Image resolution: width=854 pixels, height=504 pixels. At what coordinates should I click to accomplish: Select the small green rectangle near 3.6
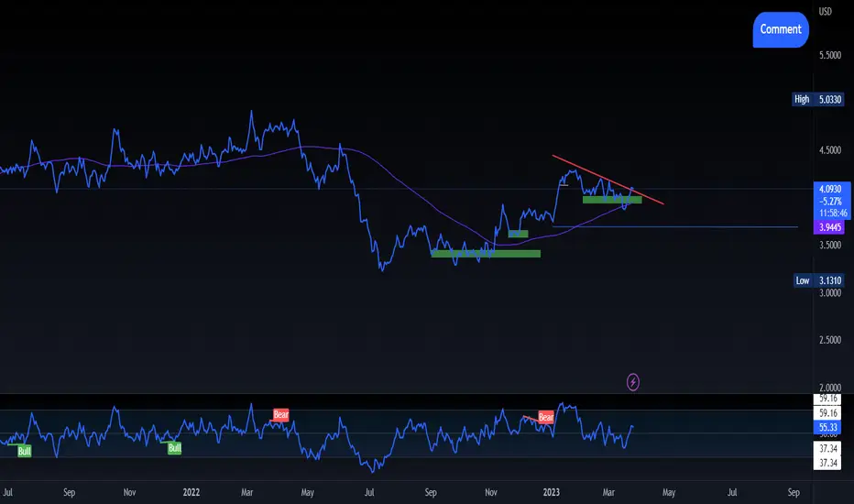coord(518,234)
